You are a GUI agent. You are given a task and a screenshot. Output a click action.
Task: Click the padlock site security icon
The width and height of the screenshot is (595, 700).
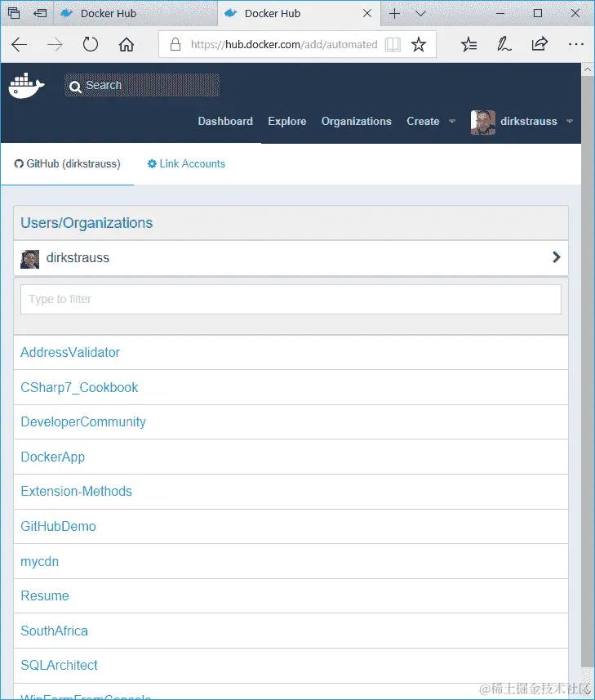[x=175, y=44]
